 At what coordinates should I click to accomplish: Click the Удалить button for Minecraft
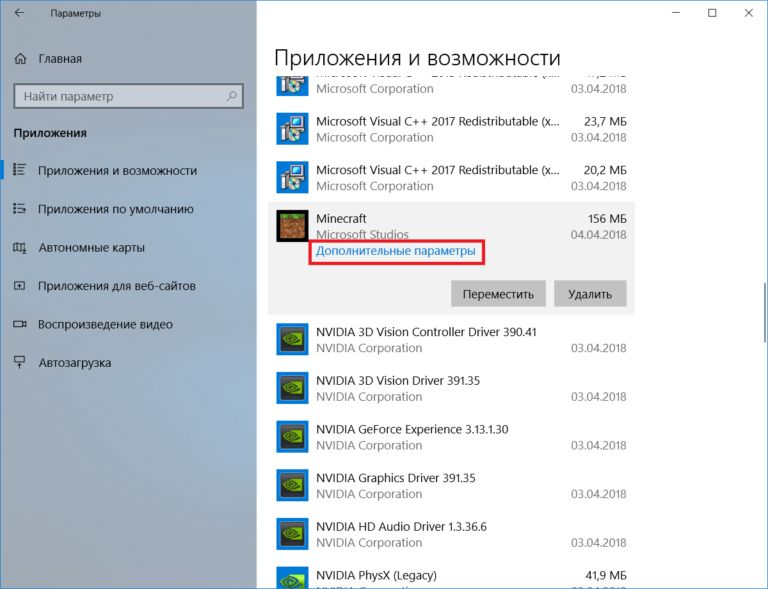[590, 294]
